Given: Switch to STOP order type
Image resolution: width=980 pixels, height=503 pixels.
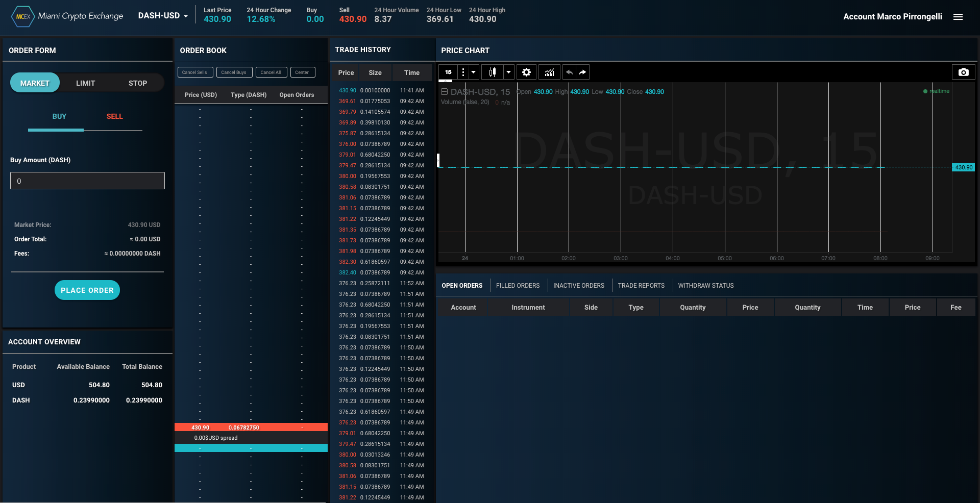Looking at the screenshot, I should 138,83.
